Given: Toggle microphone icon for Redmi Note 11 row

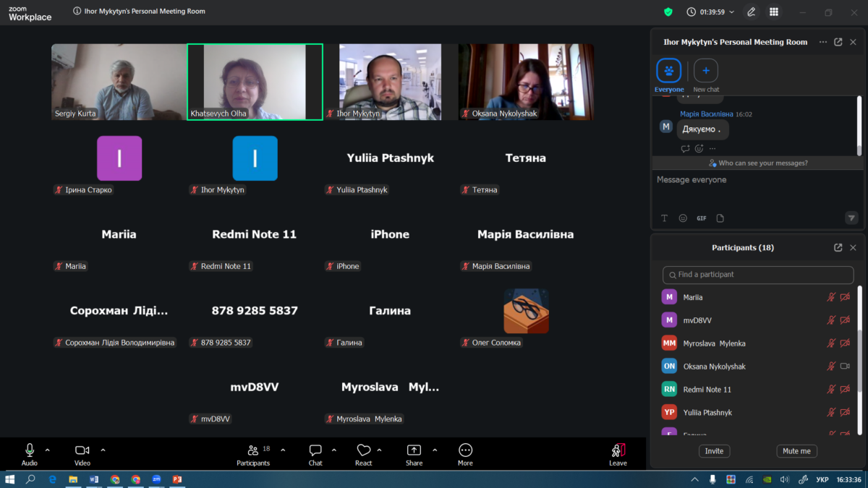Looking at the screenshot, I should pyautogui.click(x=832, y=390).
